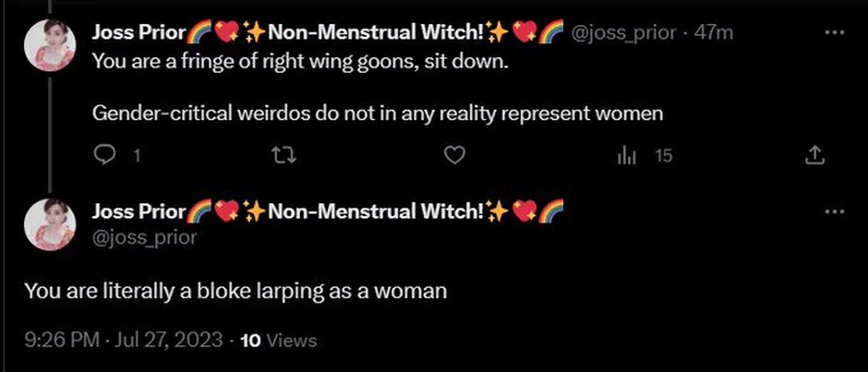This screenshot has height=372, width=868.
Task: Open the More menu on the main tweet
Action: coord(834,211)
